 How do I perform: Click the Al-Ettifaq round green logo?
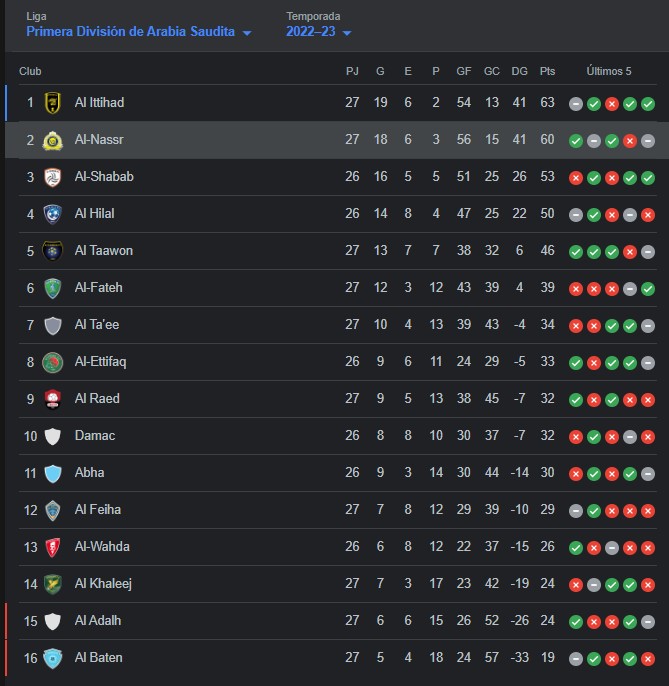point(53,362)
